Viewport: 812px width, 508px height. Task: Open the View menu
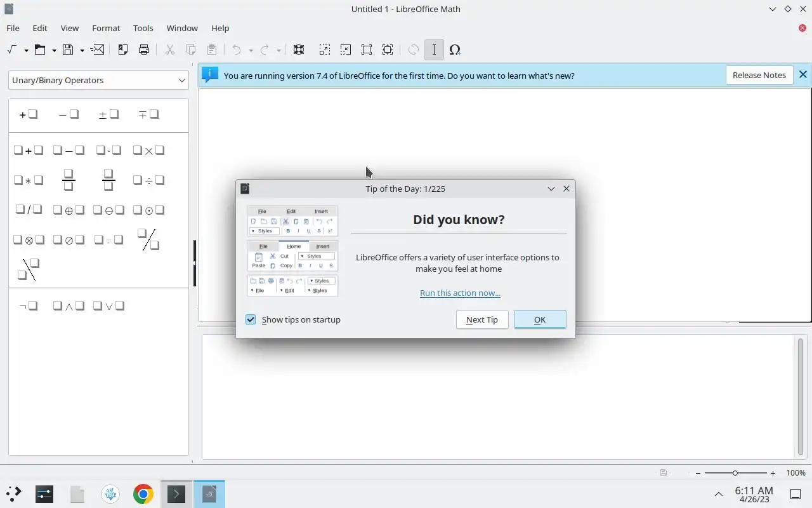coord(70,28)
